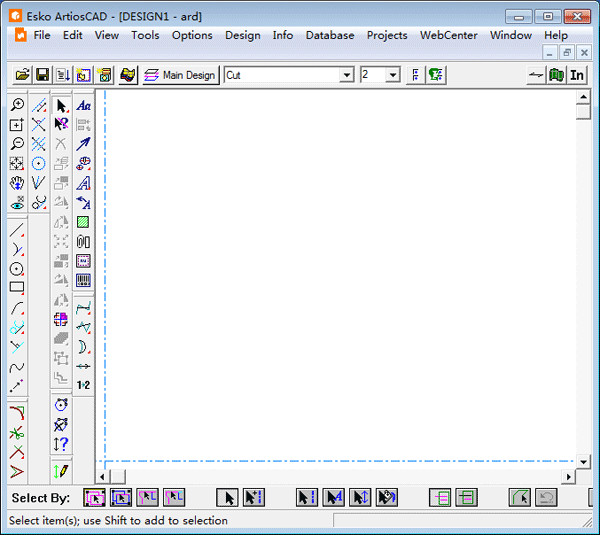Screen dimensions: 600x535
Task: Open the WebCenter menu
Action: point(448,35)
